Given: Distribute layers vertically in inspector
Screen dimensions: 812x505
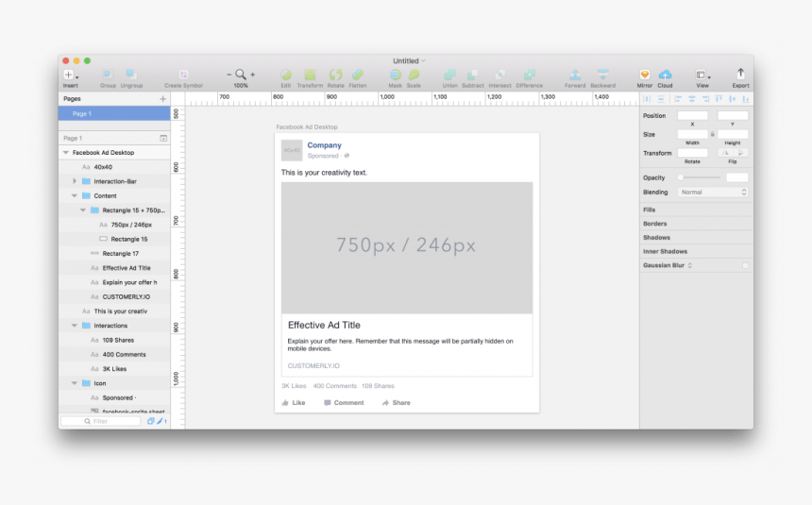Looking at the screenshot, I should pos(661,99).
